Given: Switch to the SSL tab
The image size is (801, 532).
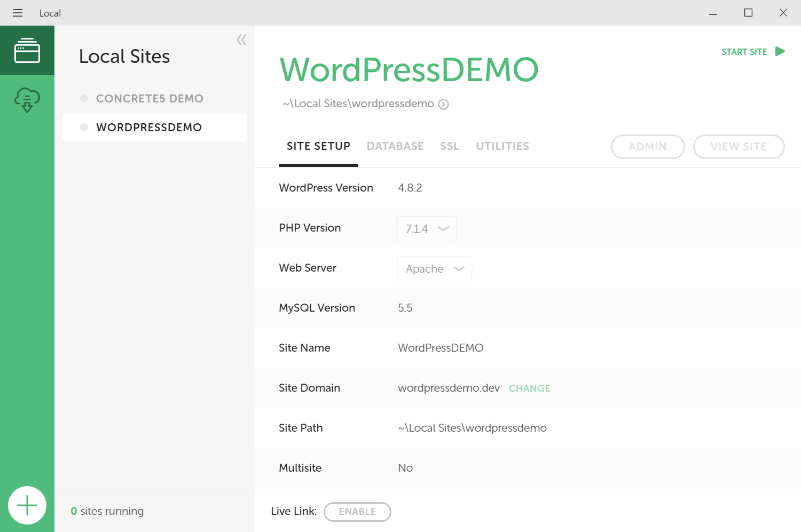Looking at the screenshot, I should [x=450, y=146].
